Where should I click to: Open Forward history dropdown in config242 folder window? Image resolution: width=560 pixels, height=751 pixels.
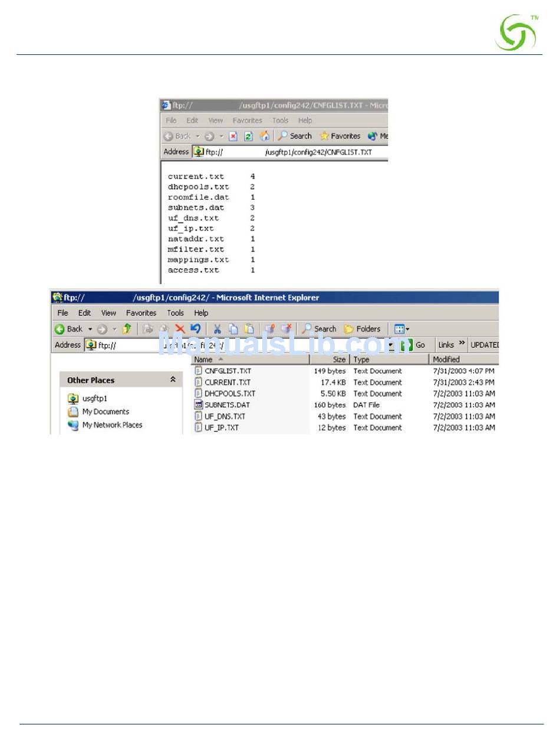pyautogui.click(x=114, y=329)
